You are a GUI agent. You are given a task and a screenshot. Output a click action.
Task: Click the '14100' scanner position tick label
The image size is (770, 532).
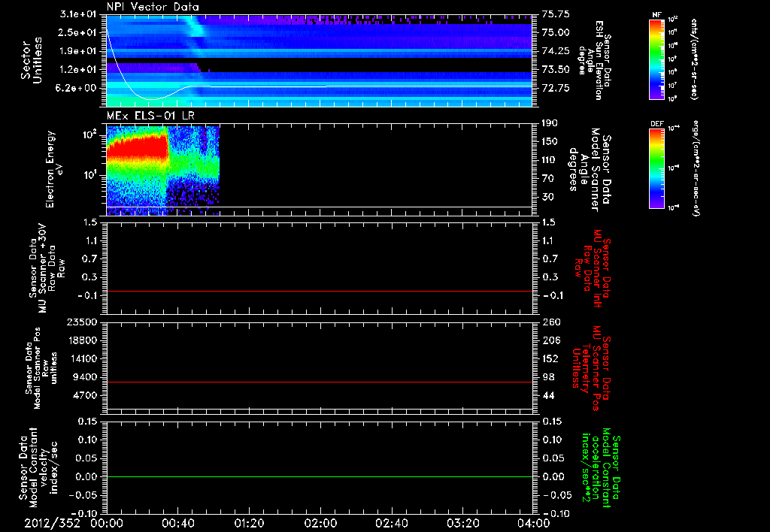pos(81,358)
